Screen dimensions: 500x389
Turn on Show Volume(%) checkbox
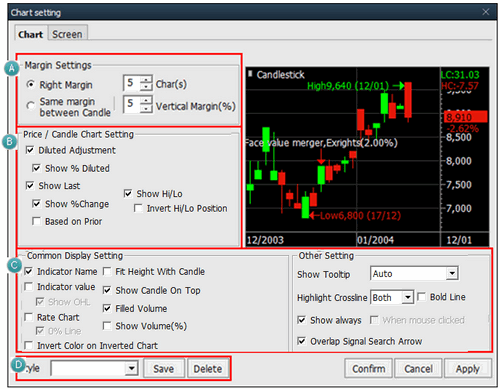pos(107,326)
